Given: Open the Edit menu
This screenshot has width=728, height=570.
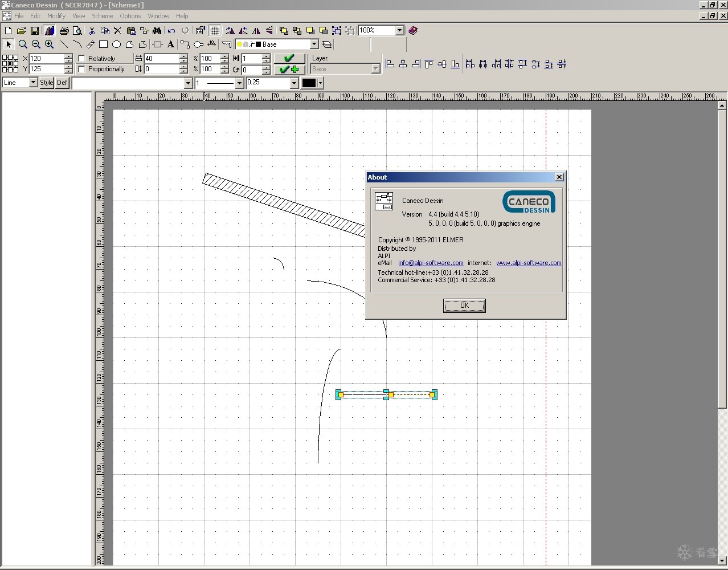Looking at the screenshot, I should (35, 16).
